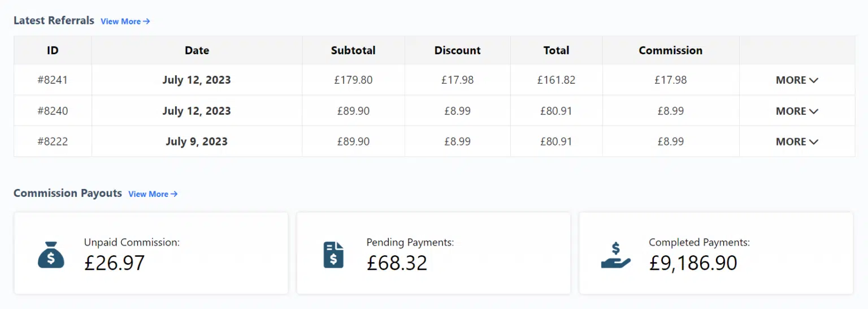Click the Date column header

(197, 50)
